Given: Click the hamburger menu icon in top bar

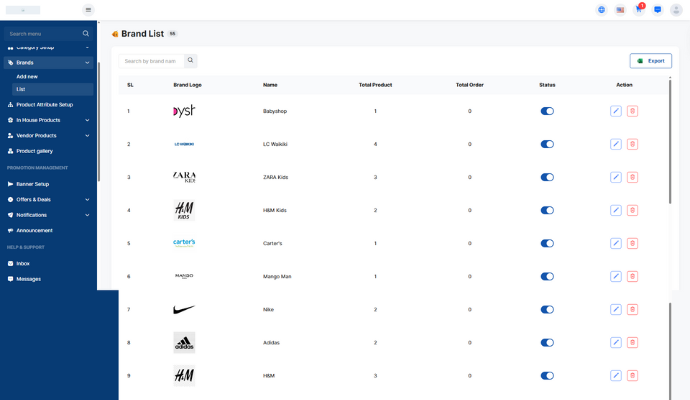Looking at the screenshot, I should (88, 10).
